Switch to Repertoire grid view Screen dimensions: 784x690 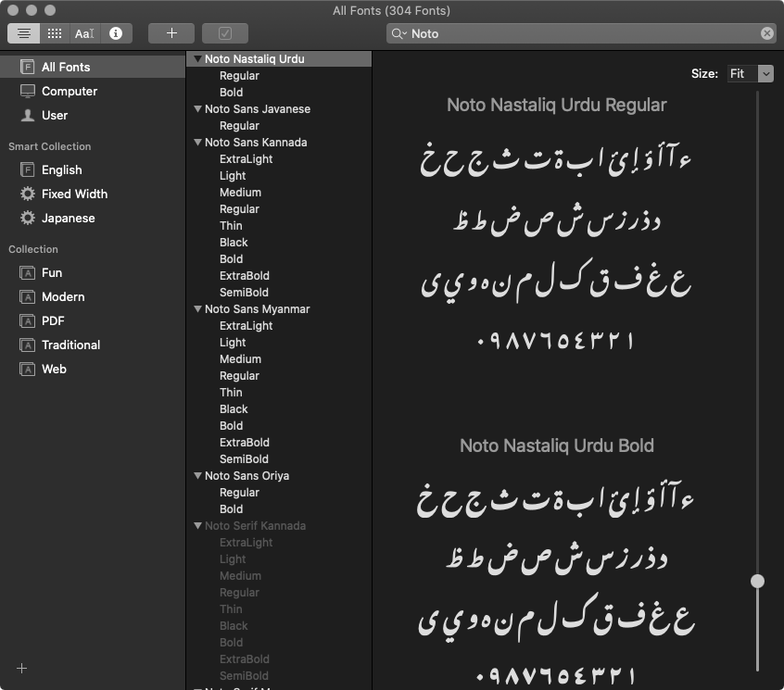click(x=55, y=33)
